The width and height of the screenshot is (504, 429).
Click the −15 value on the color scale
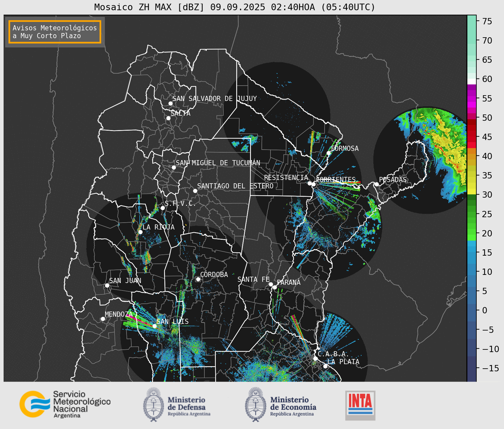pyautogui.click(x=490, y=368)
